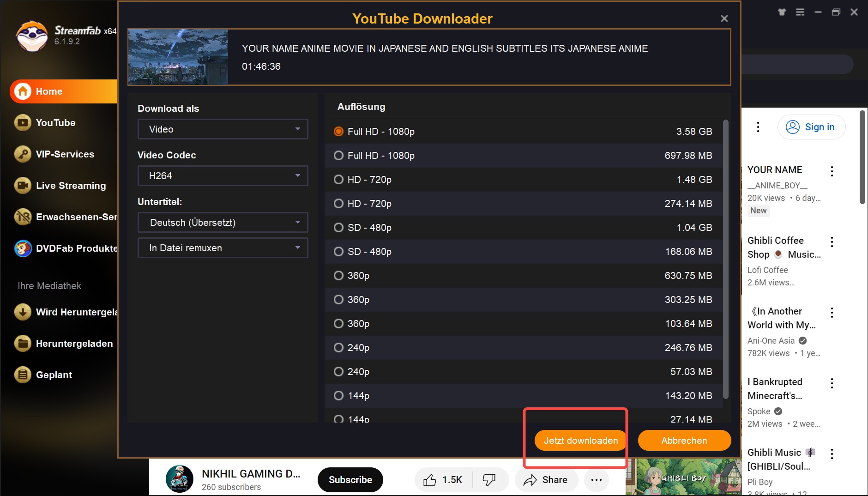
Task: Click the Subscribe button on YouTube page
Action: (350, 480)
